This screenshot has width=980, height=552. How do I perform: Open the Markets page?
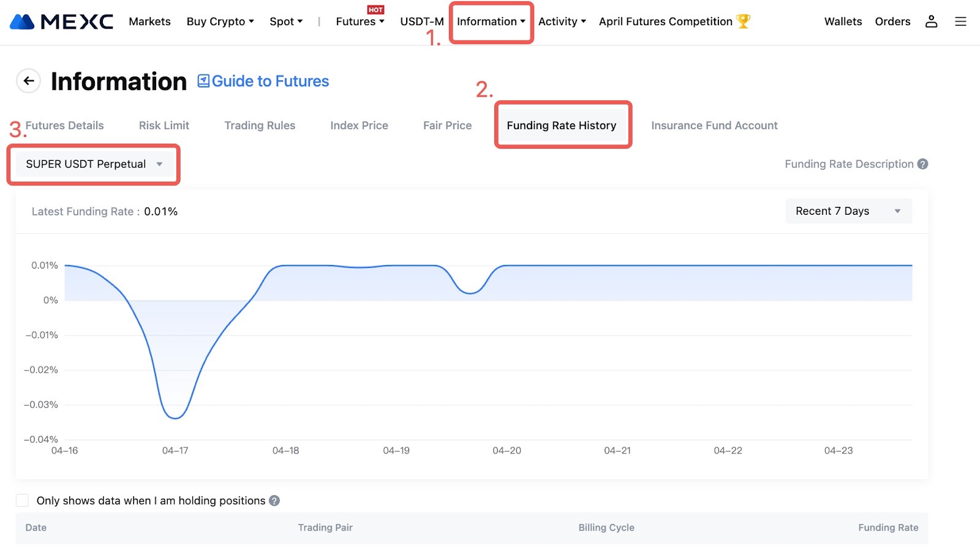coord(149,22)
